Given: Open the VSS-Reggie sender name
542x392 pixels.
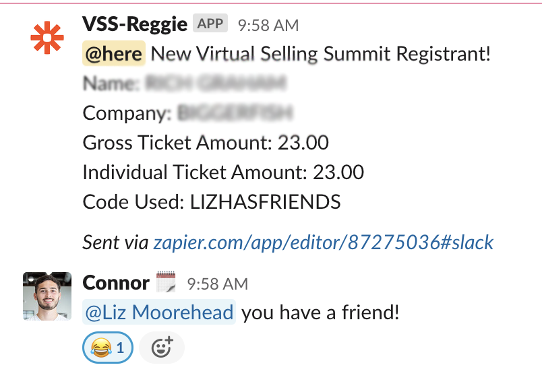Looking at the screenshot, I should point(135,24).
